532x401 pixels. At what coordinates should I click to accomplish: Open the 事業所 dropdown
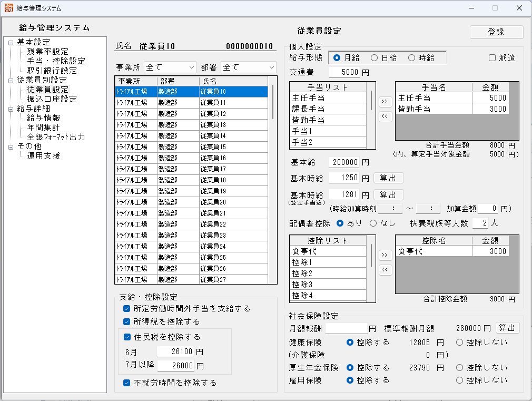[x=170, y=67]
